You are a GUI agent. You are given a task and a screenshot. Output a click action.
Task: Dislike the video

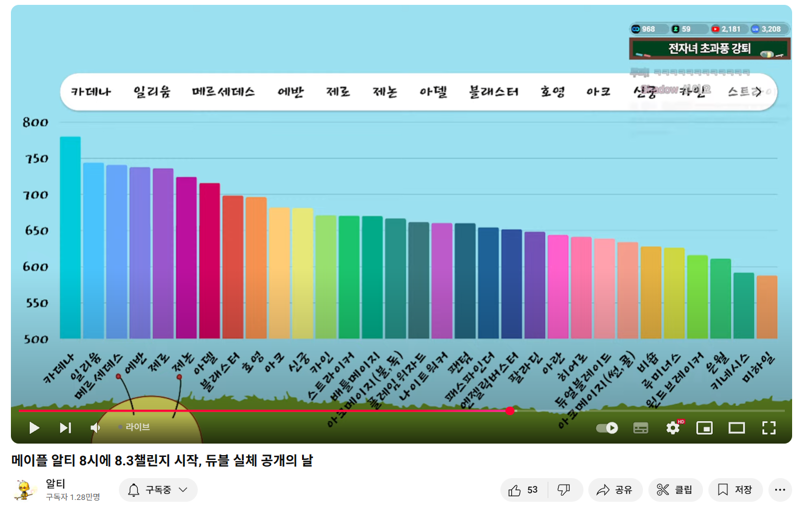tap(564, 490)
